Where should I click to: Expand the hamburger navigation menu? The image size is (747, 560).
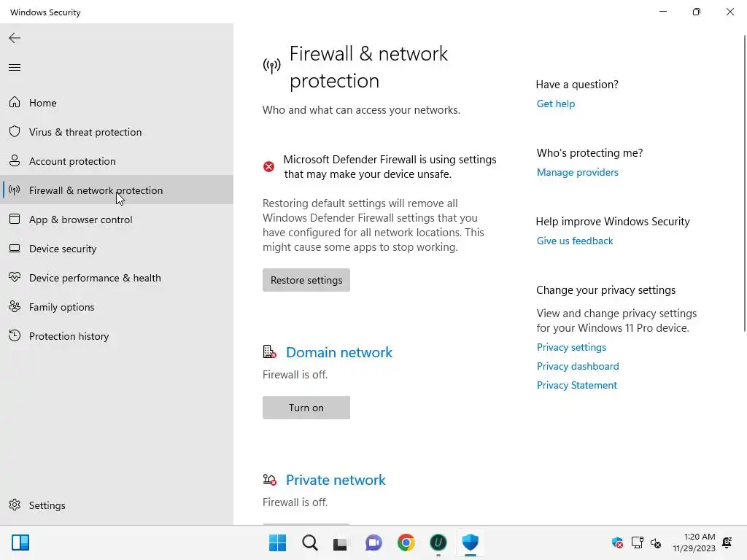click(15, 68)
